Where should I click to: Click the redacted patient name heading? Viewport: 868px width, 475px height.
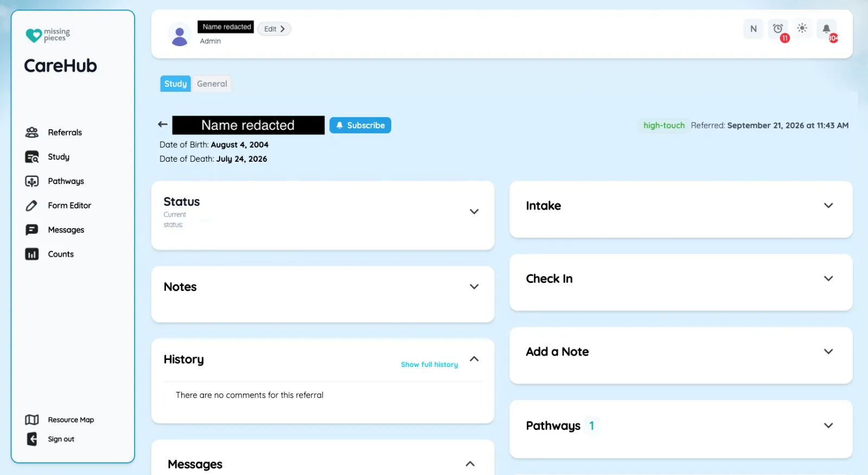248,125
